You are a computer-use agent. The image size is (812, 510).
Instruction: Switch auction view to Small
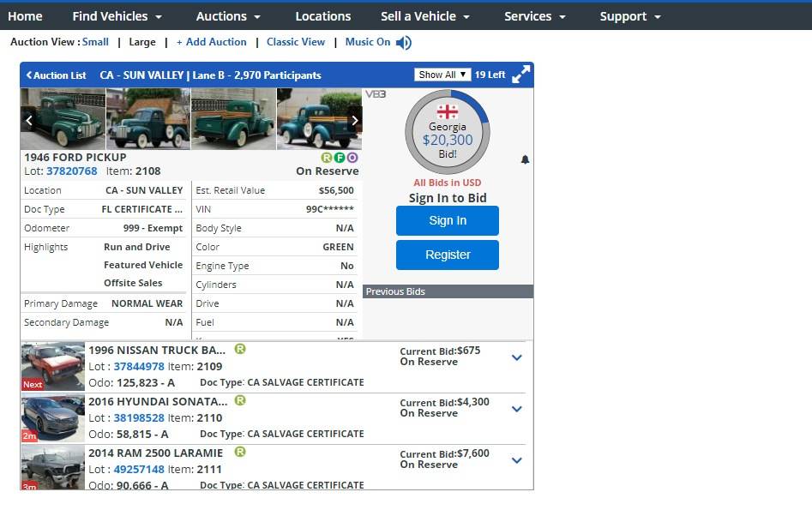click(x=95, y=42)
